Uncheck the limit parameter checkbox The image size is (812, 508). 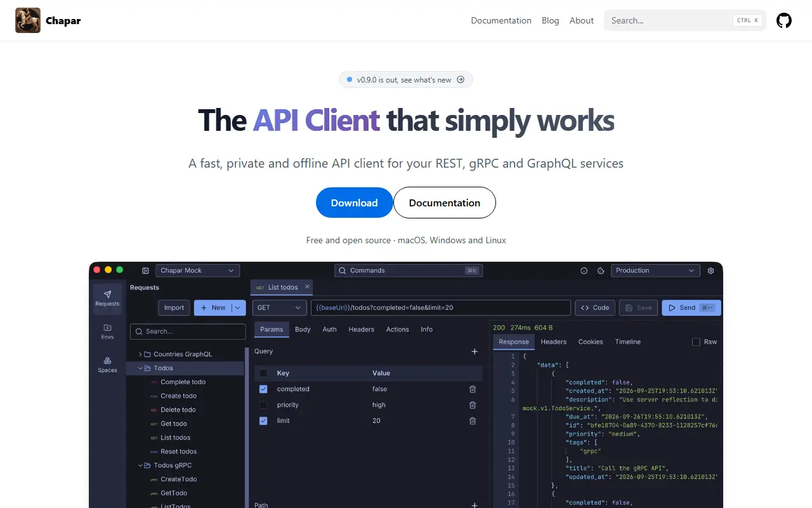point(263,421)
